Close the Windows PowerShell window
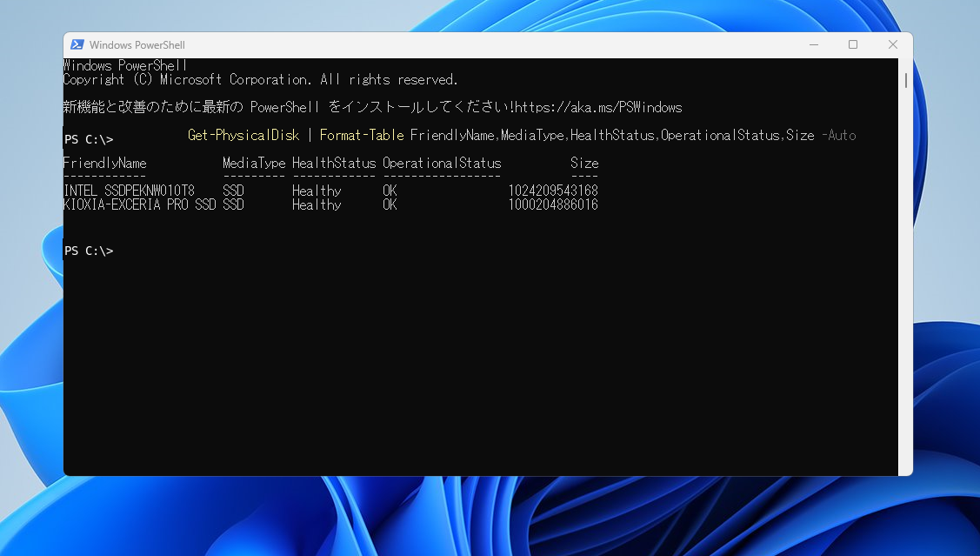 [x=892, y=44]
